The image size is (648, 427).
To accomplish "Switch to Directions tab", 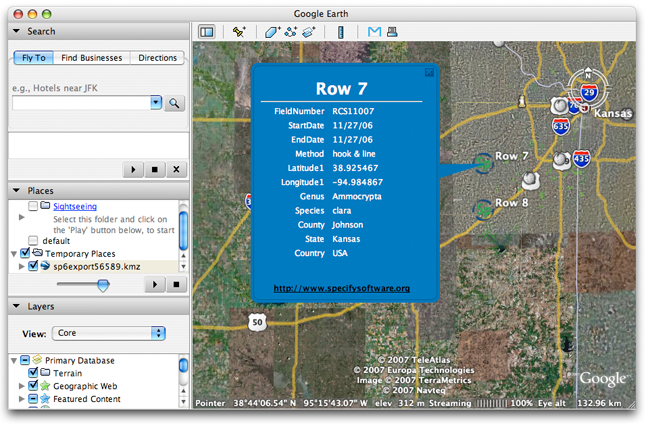I will tap(157, 58).
